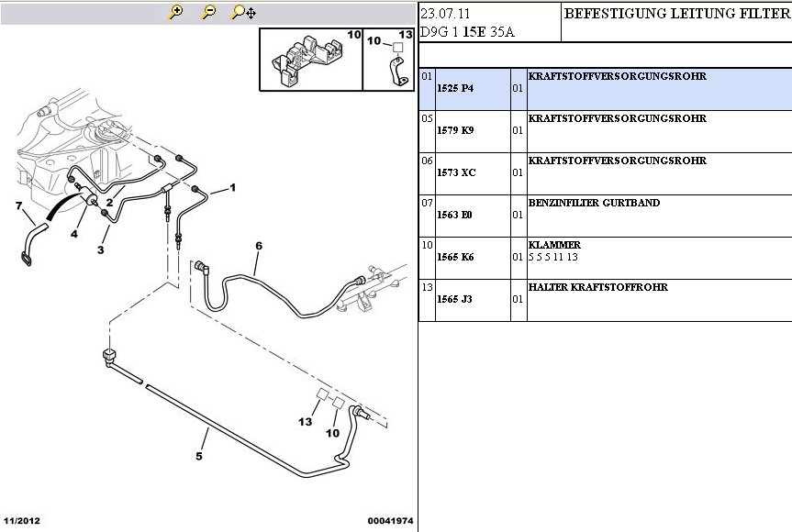Click callout number 5 under the long pipe
792x532 pixels.
(198, 455)
